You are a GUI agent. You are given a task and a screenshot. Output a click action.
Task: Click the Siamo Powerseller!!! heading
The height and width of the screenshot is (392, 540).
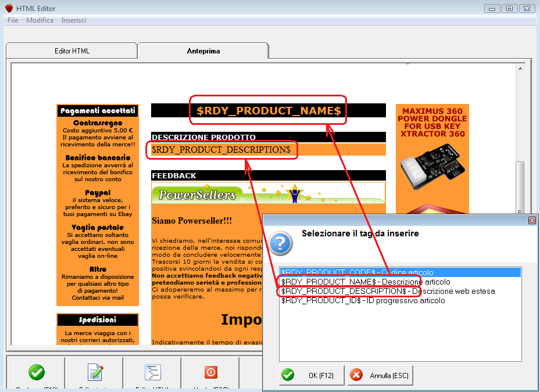tap(192, 221)
